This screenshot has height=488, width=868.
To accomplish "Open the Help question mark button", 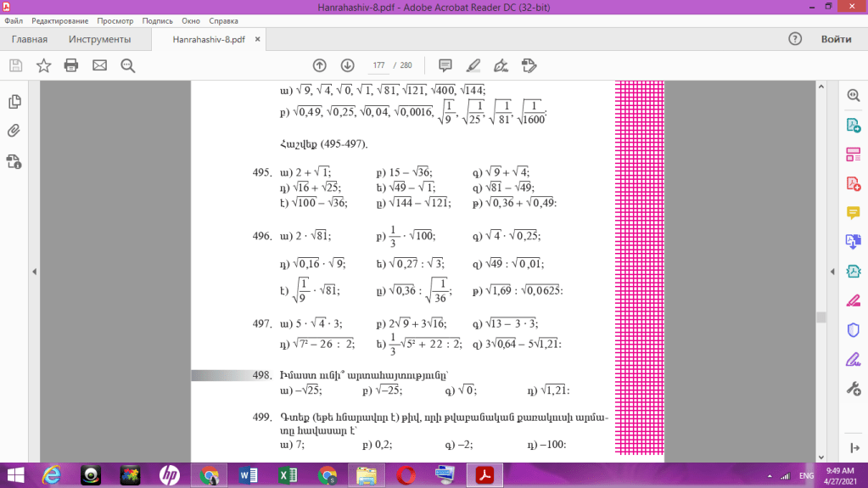I will tap(795, 39).
